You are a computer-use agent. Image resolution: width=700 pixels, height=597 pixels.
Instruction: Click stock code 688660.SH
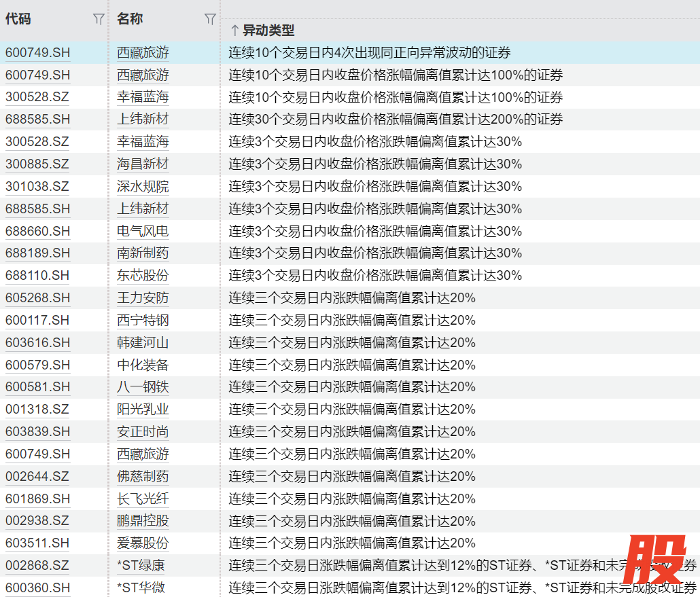pos(37,231)
